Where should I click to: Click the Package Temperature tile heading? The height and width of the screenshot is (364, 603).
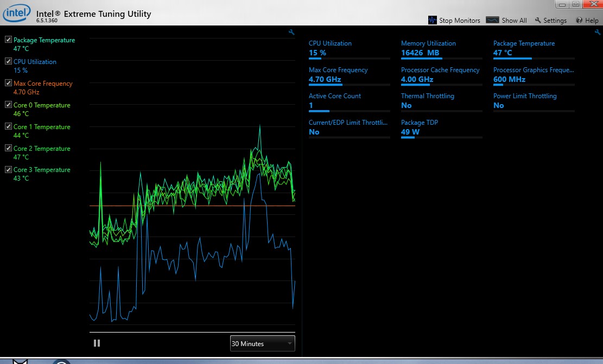[x=524, y=43]
